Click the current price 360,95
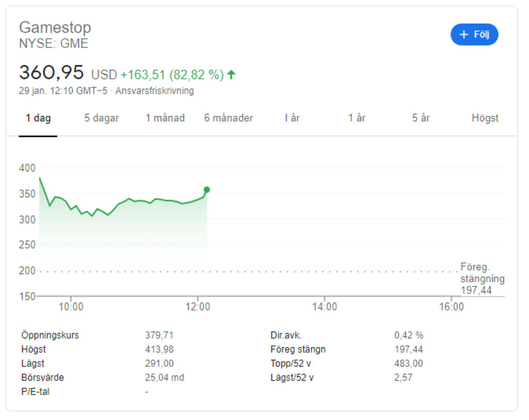 51,73
